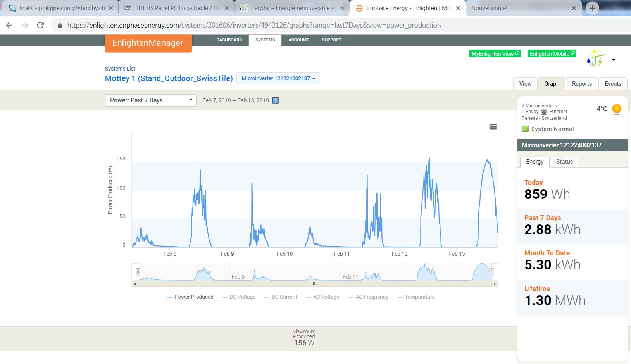Click the Lifetime 1.30 MWh value

click(x=555, y=300)
